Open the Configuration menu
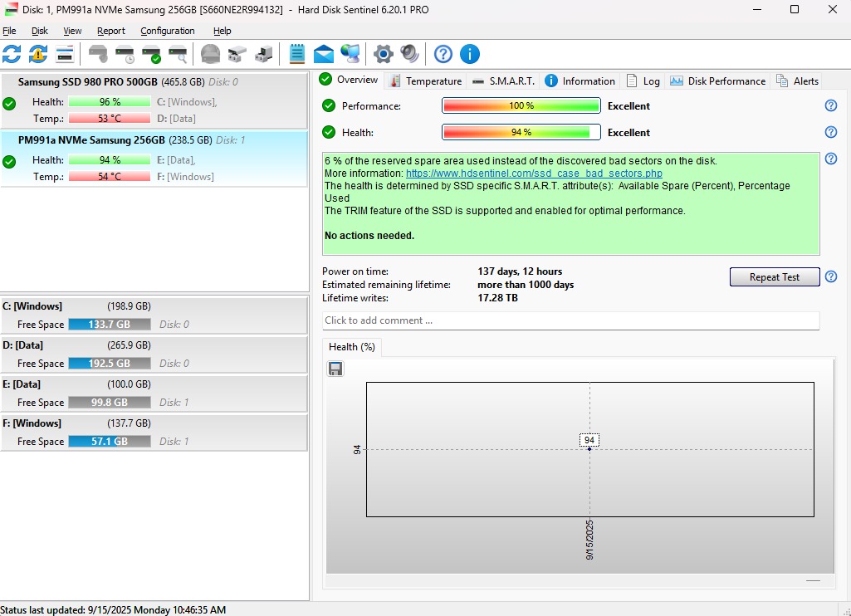This screenshot has height=616, width=851. point(167,31)
